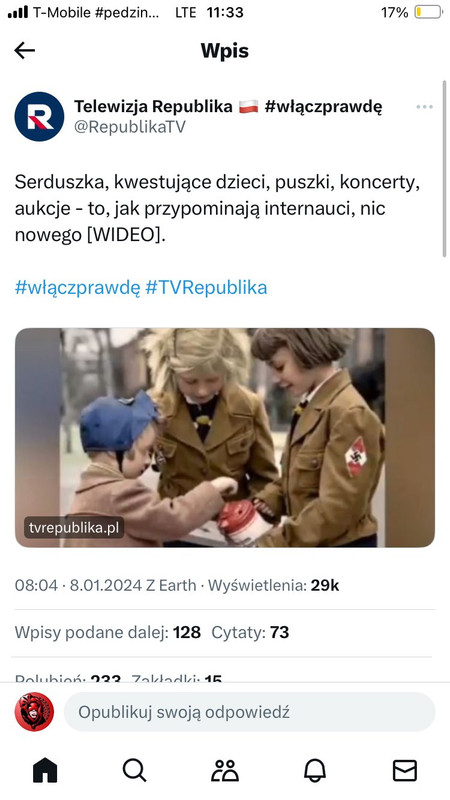Viewport: 450px width, 800px height.
Task: Tap the battery indicator in status bar
Action: click(x=429, y=12)
